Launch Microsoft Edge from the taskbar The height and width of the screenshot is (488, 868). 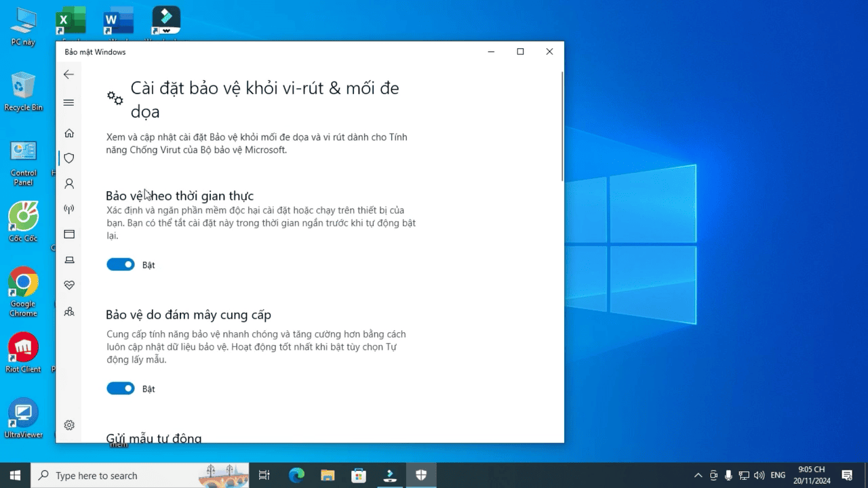point(296,475)
